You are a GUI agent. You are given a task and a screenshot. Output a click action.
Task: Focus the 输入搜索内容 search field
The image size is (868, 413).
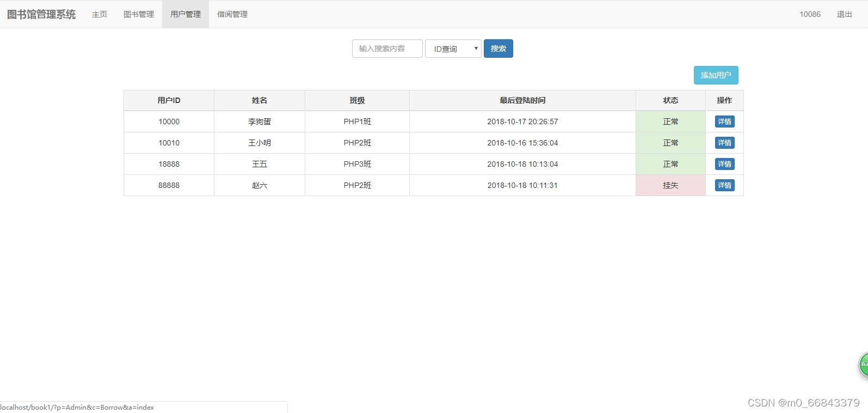(x=387, y=48)
